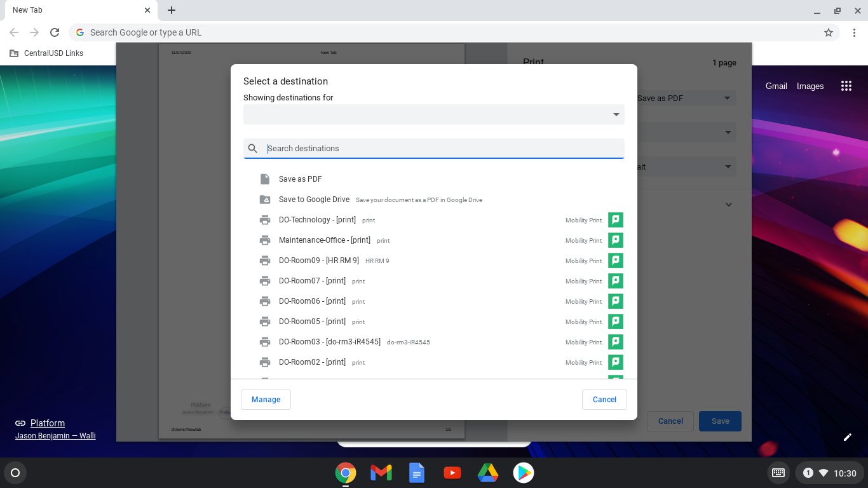Open the Save as PDF destination dropdown
This screenshot has width=868, height=488.
point(687,98)
